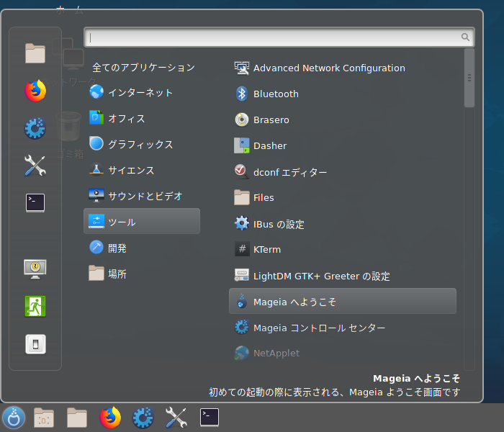Open Files favorite in menu sidebar

coord(35,53)
